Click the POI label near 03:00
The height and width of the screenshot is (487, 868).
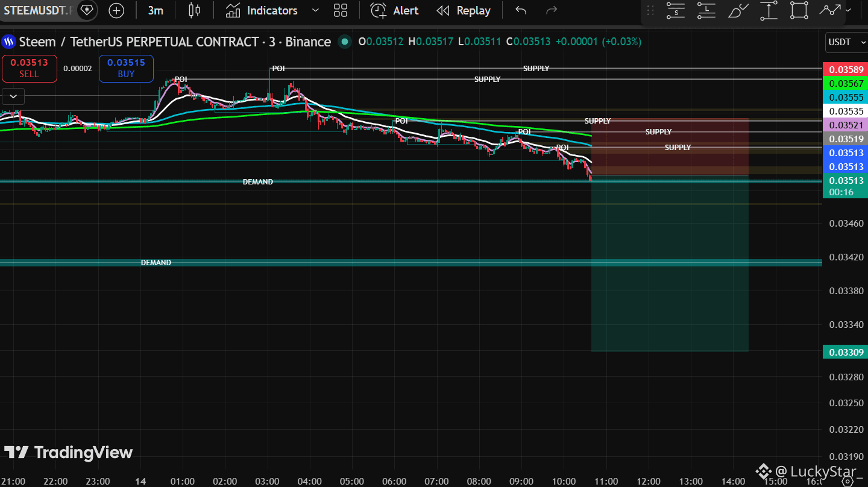click(x=278, y=69)
